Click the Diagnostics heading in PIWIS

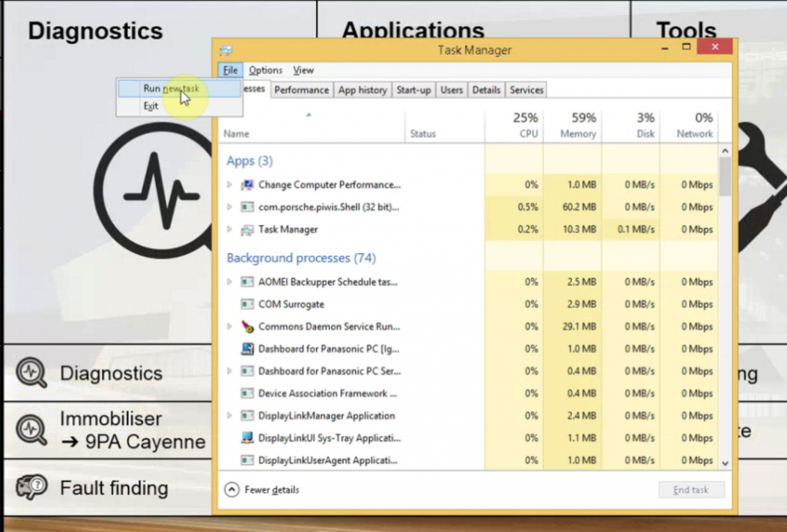click(x=95, y=31)
